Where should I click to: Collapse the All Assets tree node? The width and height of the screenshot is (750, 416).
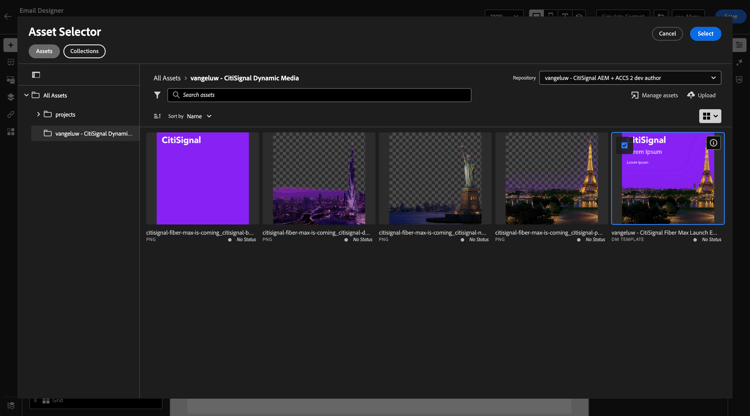coord(26,95)
